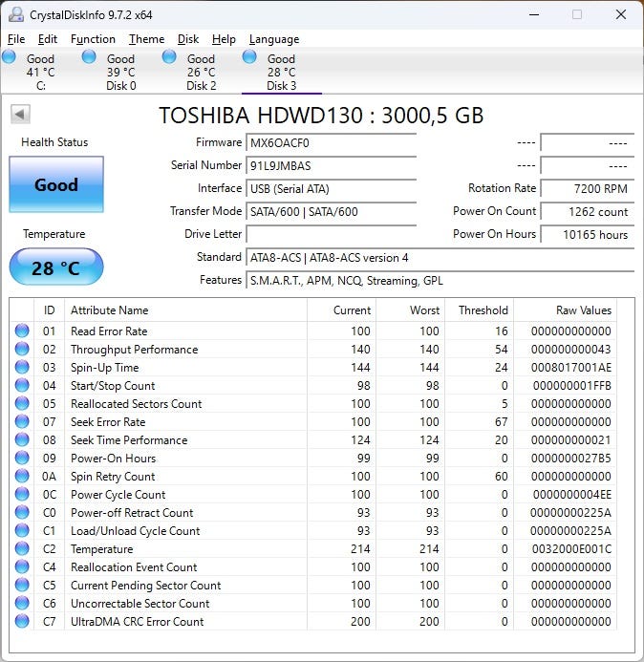
Task: Select the Disk 3 drive tab
Action: click(x=281, y=72)
